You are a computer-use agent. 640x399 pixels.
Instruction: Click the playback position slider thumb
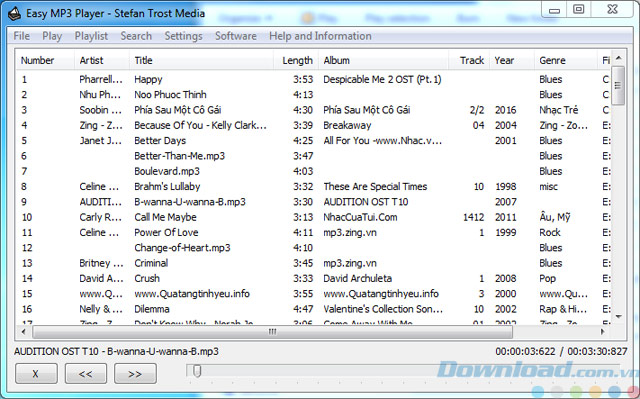197,371
